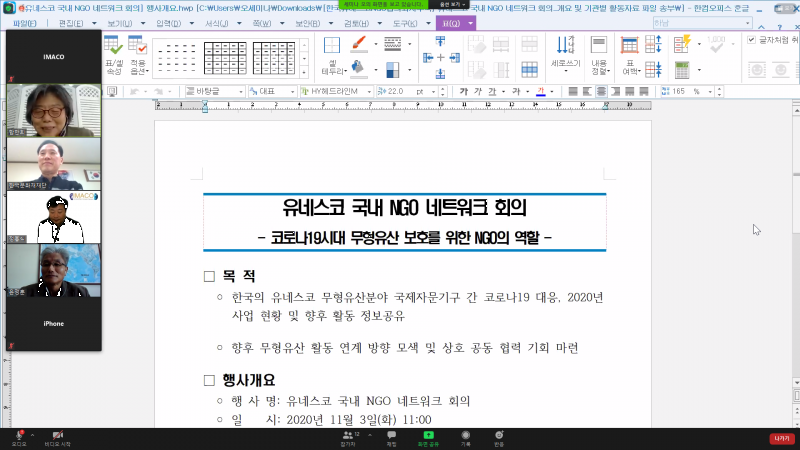Click the document title 유네스코 국내 NGO 네트워크 회의
Image resolution: width=800 pixels, height=450 pixels.
[x=405, y=208]
